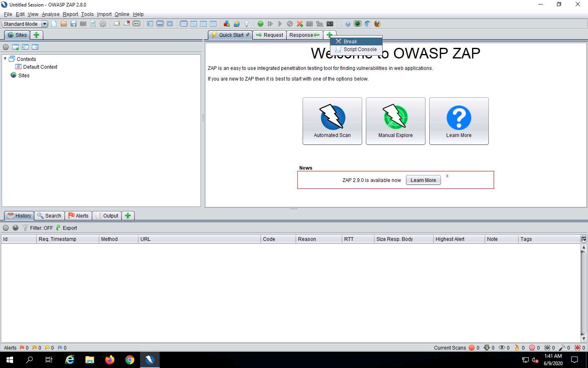The width and height of the screenshot is (588, 368).
Task: Switch to the Alerts tab
Action: pos(78,215)
